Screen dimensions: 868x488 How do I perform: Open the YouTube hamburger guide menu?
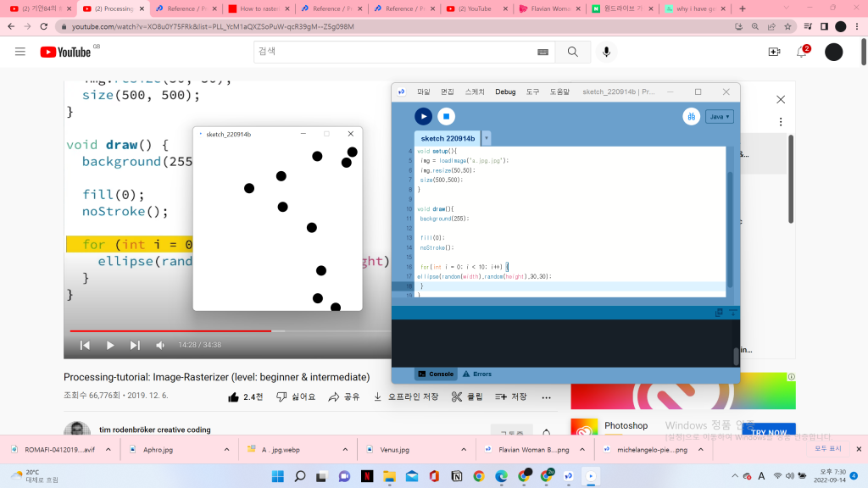(x=20, y=52)
